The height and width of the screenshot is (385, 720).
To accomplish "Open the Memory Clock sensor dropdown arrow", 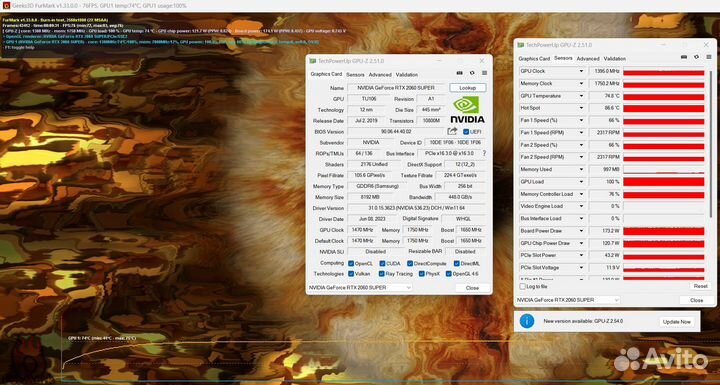I will [x=581, y=84].
